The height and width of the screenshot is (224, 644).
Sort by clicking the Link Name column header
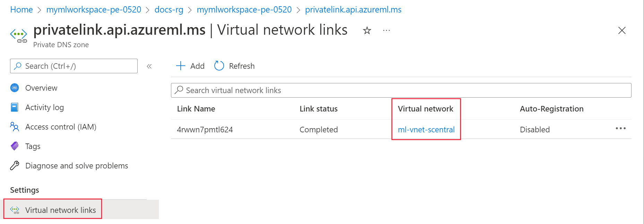coord(196,109)
